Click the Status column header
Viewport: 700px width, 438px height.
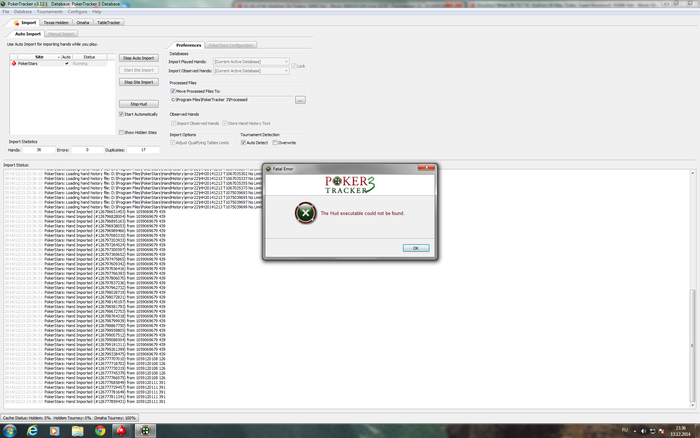pyautogui.click(x=89, y=57)
